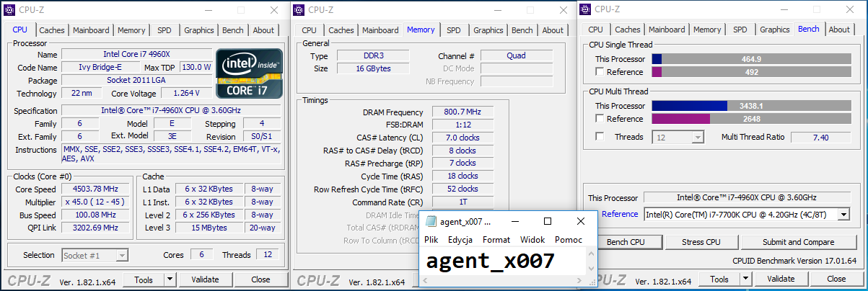Switch to About tab in Bench window
This screenshot has height=291, width=868.
coord(839,30)
